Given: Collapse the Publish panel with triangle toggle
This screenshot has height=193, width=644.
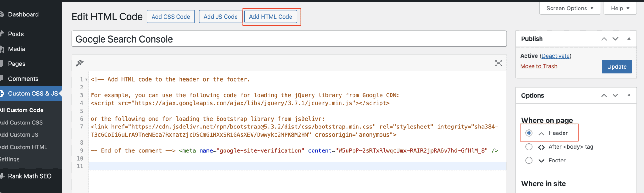Looking at the screenshot, I should click(629, 39).
